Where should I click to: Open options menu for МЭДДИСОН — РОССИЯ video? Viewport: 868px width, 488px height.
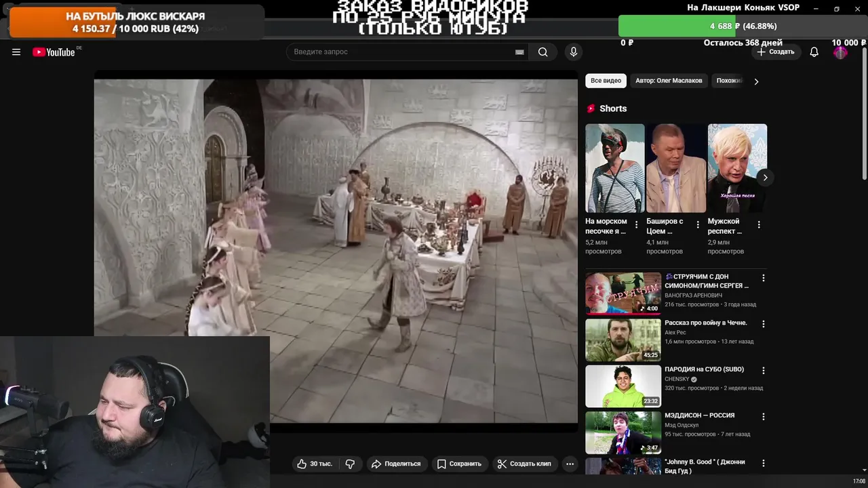click(764, 417)
